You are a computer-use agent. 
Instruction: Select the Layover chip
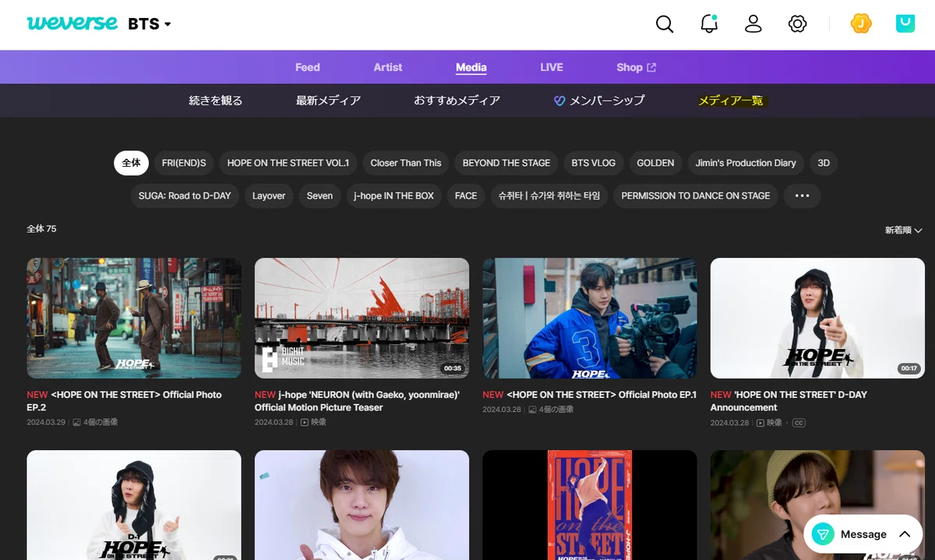[x=269, y=195]
